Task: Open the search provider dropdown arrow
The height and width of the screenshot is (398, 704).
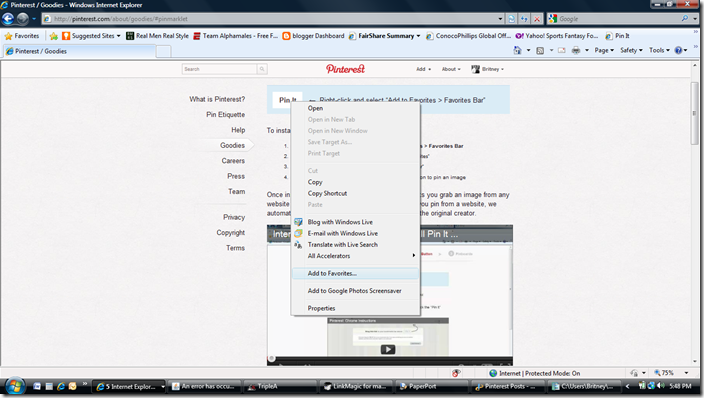Action: click(x=695, y=19)
